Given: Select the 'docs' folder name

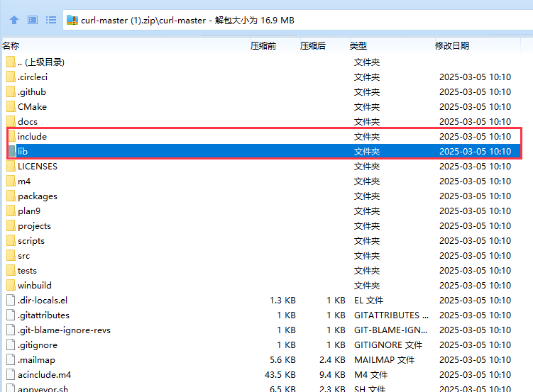Looking at the screenshot, I should [x=28, y=121].
